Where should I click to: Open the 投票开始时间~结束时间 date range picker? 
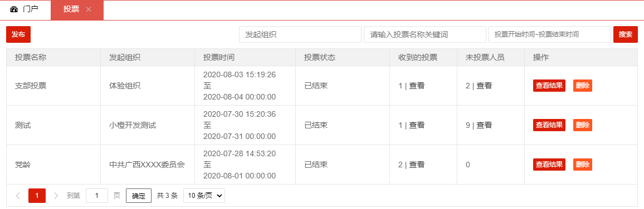tap(549, 34)
